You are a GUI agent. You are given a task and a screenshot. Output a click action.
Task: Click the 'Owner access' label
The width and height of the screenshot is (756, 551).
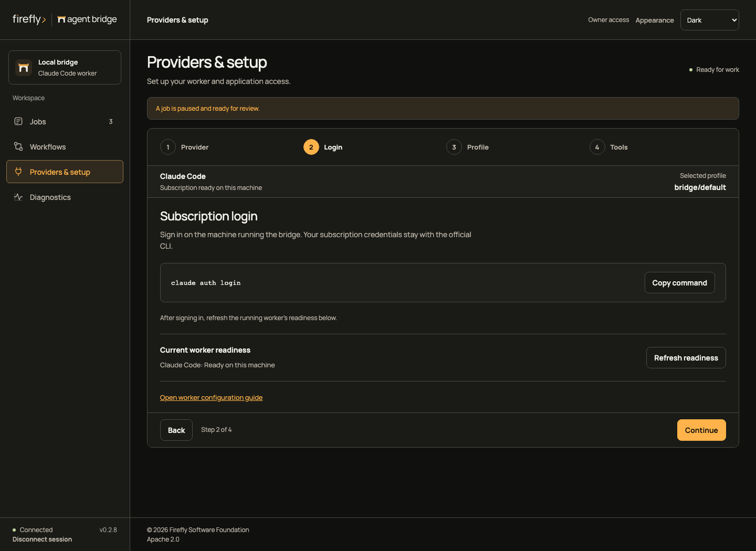point(608,20)
